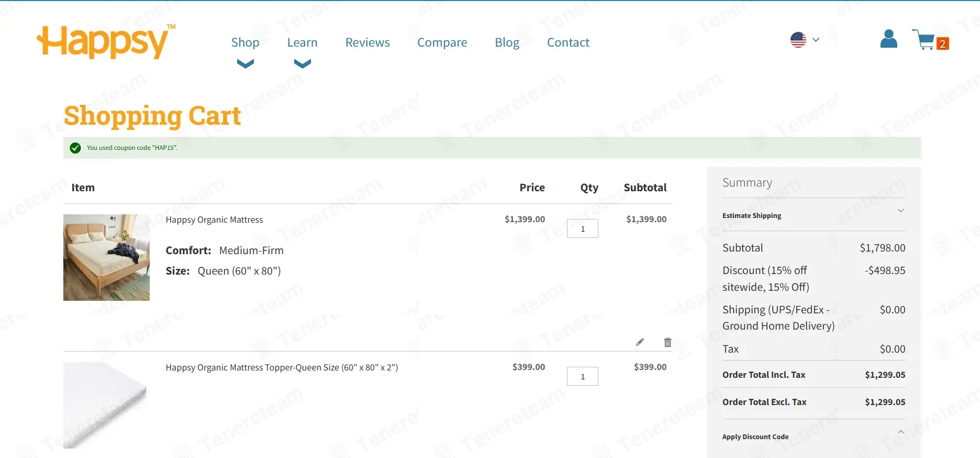Image resolution: width=980 pixels, height=458 pixels.
Task: Click the Medium-Firm comfort value
Action: [251, 250]
